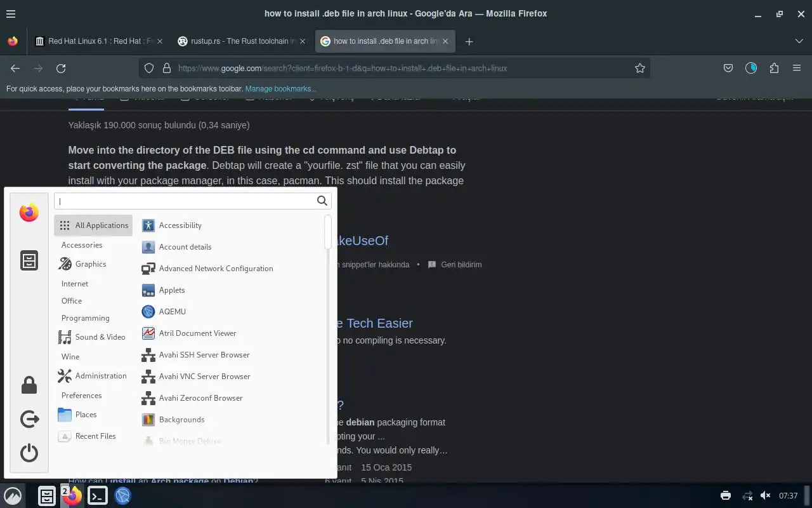Screen dimensions: 812x508
Task: Select the Office category
Action: [x=72, y=301]
